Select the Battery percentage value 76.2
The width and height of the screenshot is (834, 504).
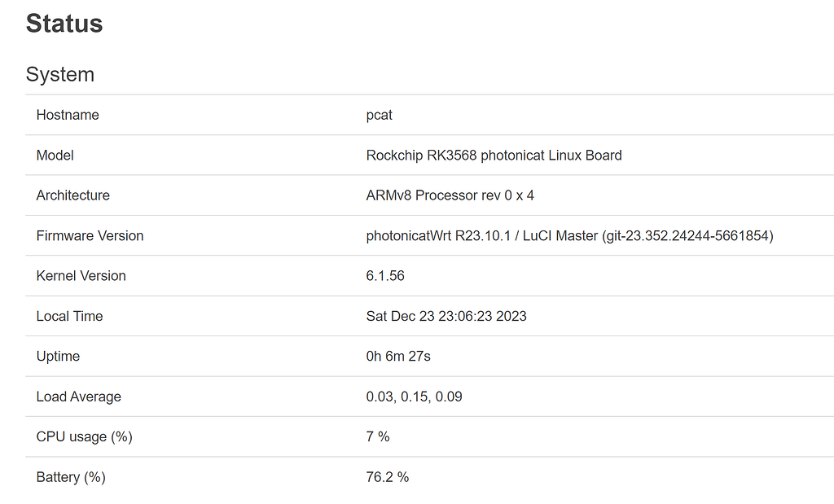(x=387, y=477)
